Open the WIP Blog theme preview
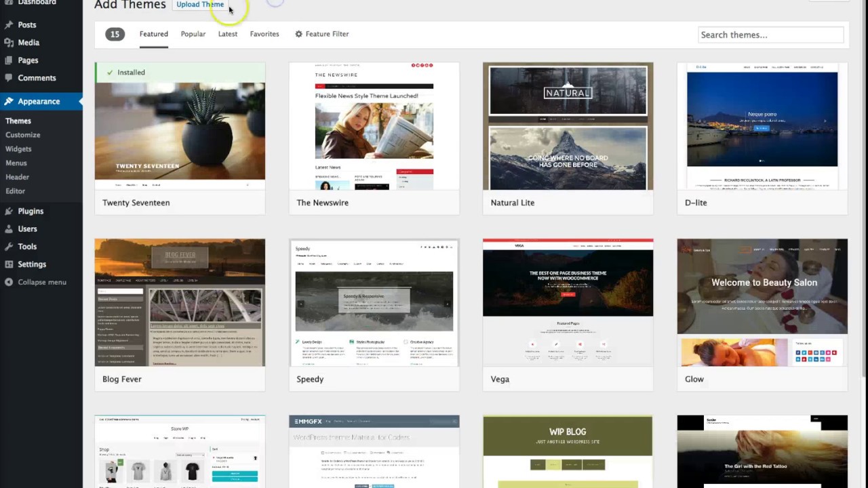868x488 pixels. click(568, 451)
